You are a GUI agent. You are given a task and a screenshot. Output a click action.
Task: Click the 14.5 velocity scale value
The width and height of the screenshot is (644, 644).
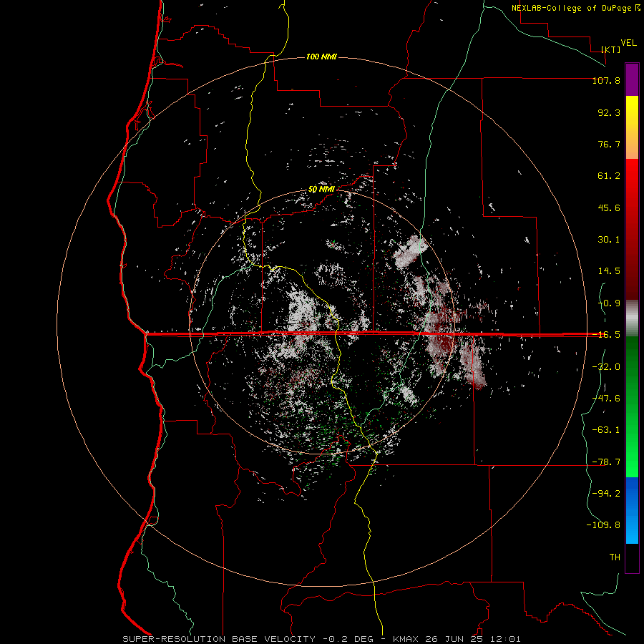pos(609,271)
